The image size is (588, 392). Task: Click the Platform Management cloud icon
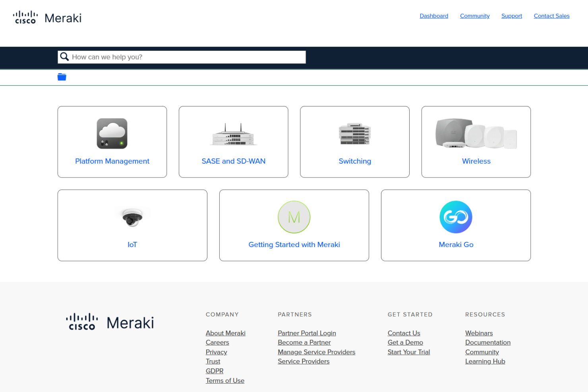(x=112, y=133)
